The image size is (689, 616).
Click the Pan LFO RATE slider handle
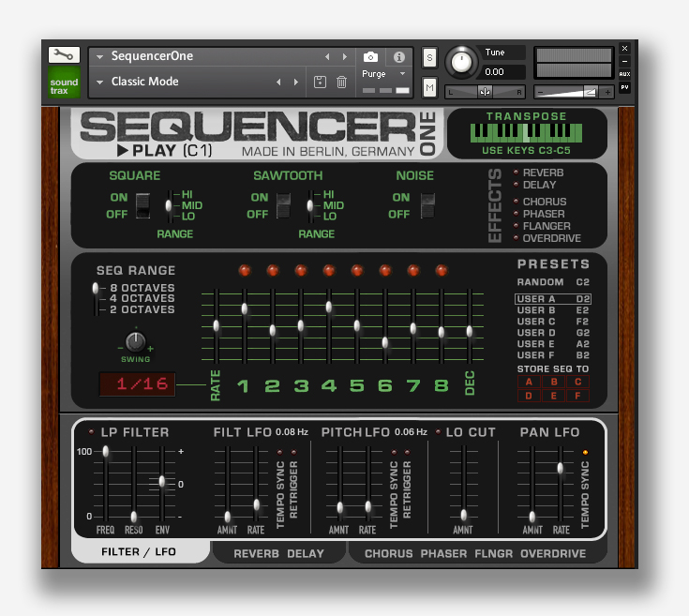pos(561,469)
